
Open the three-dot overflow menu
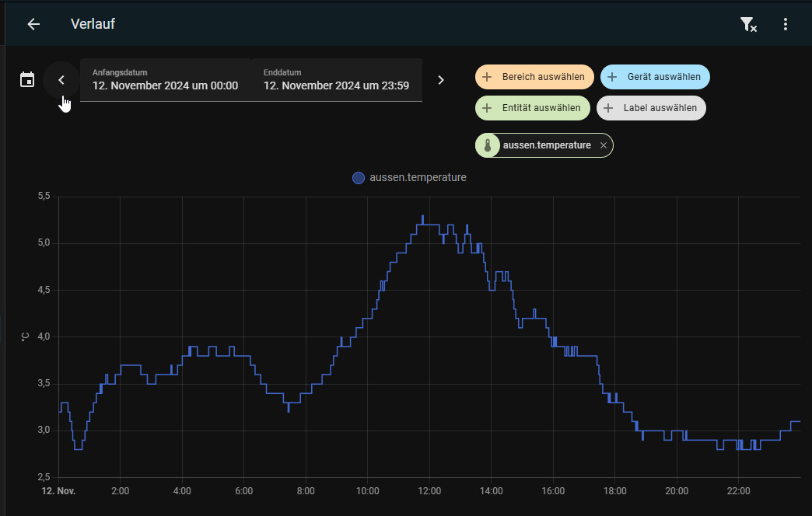pyautogui.click(x=786, y=24)
